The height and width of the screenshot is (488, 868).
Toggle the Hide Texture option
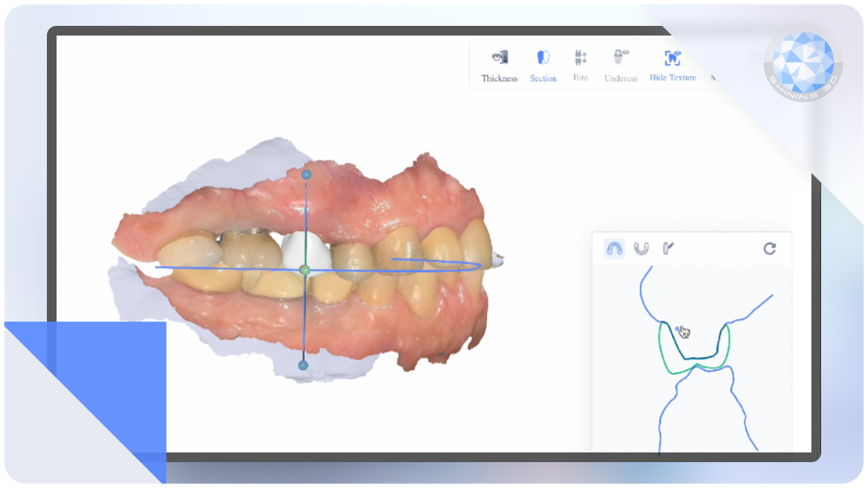coord(672,65)
